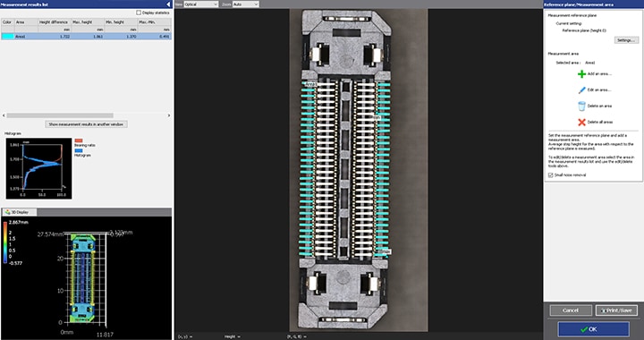Click the Height readout in the status bar
Image resolution: width=644 pixels, height=340 pixels.
click(x=232, y=336)
